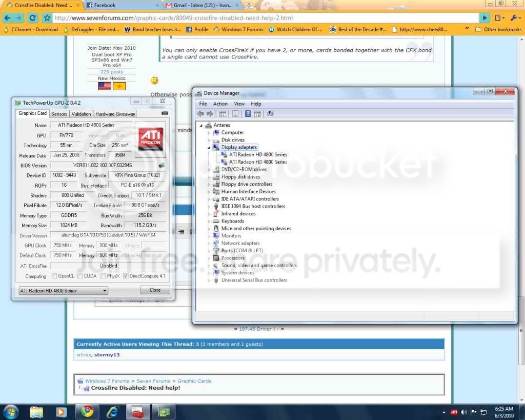Bookmark the page using star icon

47,18
